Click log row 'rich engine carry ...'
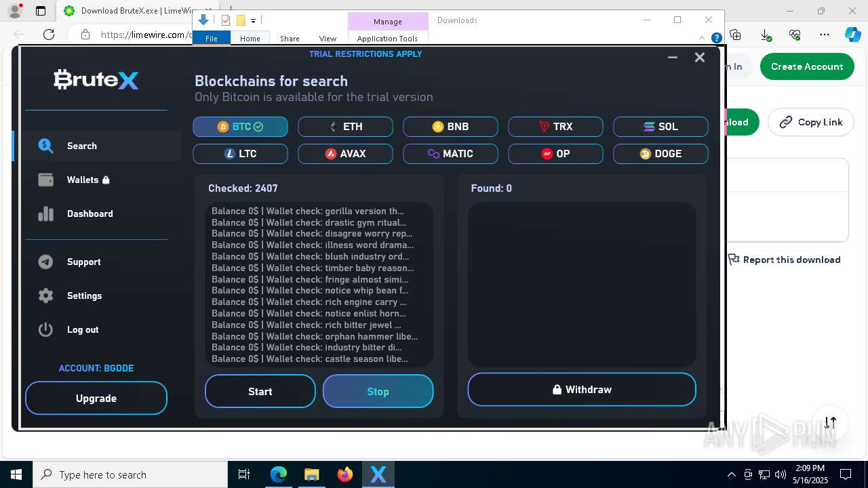 pos(309,302)
